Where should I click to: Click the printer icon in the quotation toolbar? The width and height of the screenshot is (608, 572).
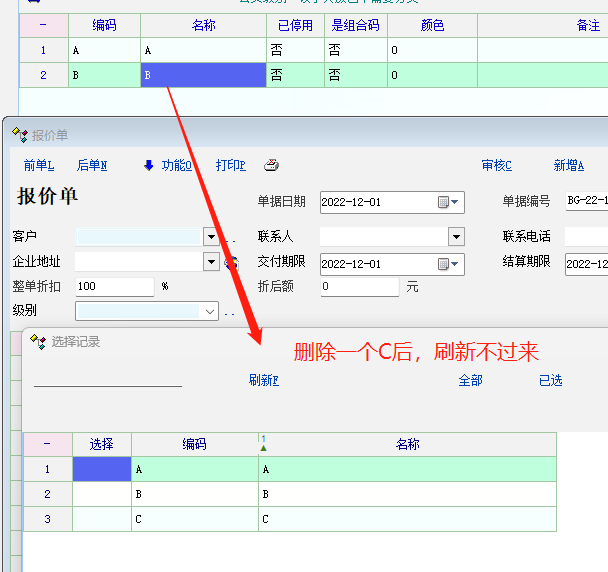click(x=270, y=165)
